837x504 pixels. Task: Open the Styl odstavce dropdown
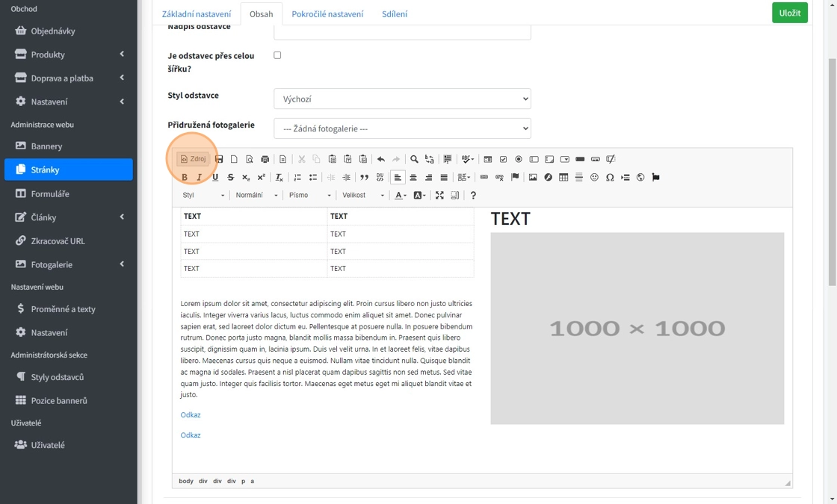pos(402,99)
